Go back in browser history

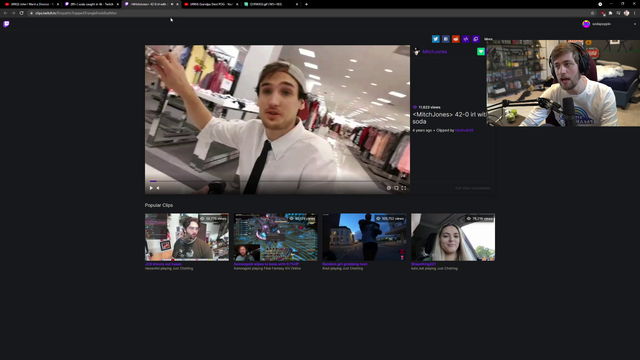[5, 13]
